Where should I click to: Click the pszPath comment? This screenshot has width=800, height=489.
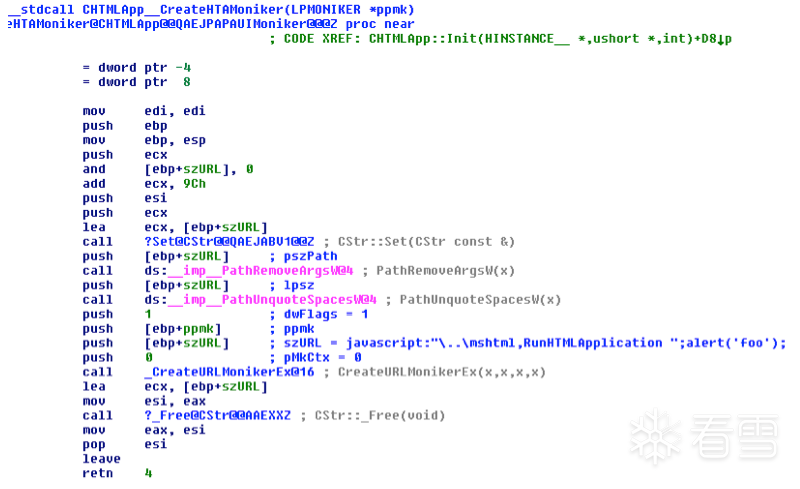(310, 256)
